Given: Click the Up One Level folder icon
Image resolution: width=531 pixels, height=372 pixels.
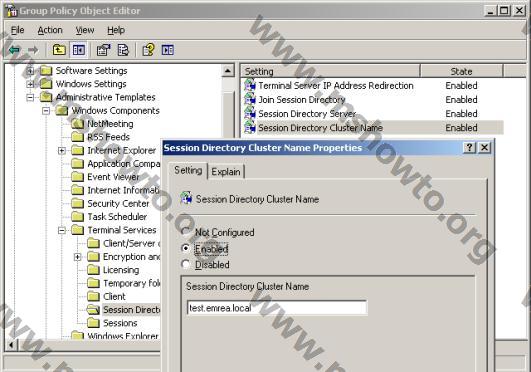Looking at the screenshot, I should tap(59, 50).
